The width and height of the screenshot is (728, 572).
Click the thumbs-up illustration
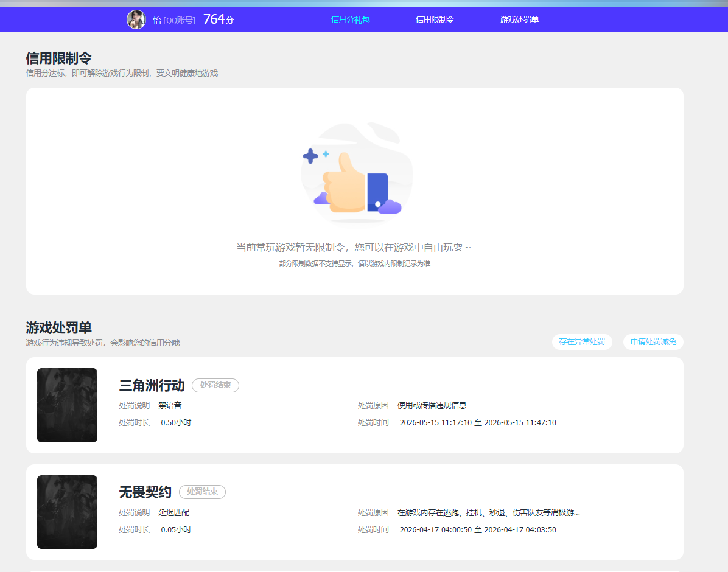[357, 173]
